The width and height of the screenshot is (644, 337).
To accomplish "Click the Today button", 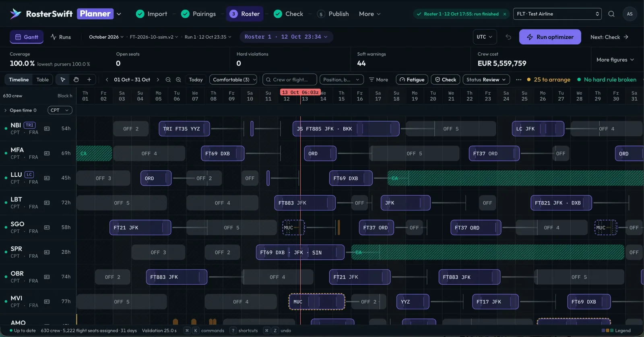I will [196, 80].
